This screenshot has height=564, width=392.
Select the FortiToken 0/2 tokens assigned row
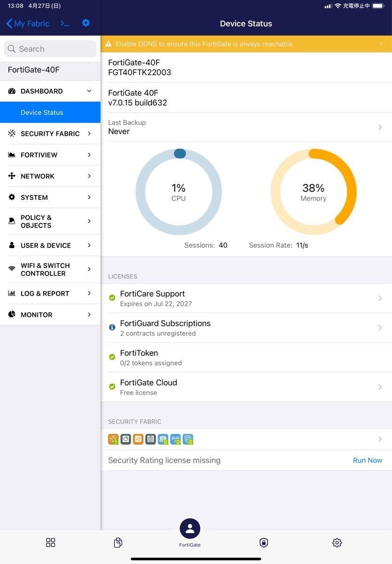pos(246,358)
